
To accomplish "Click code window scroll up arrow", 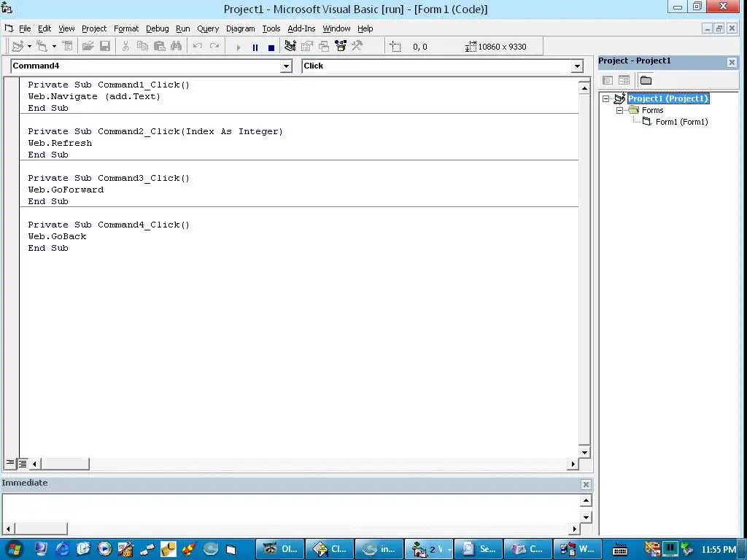I will pyautogui.click(x=584, y=88).
